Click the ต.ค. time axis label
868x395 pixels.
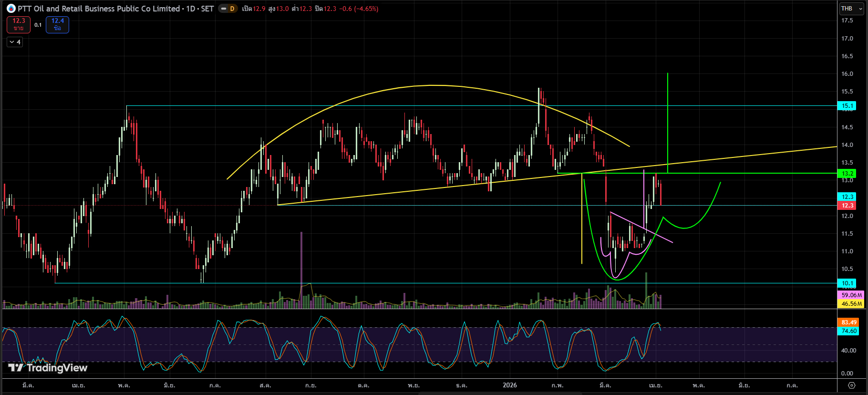363,385
